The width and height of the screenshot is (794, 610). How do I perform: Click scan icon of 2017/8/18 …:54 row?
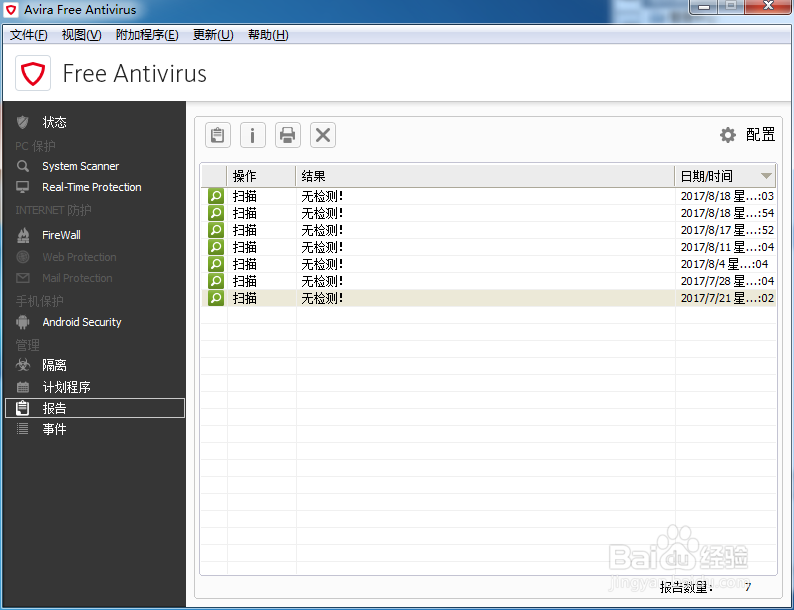click(x=216, y=213)
